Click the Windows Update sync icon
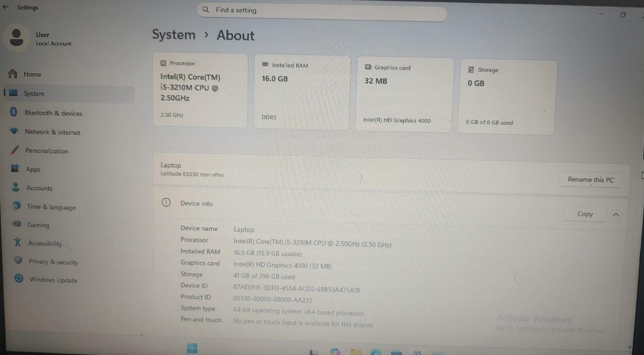Screen dimensions: 644x355 (19, 278)
